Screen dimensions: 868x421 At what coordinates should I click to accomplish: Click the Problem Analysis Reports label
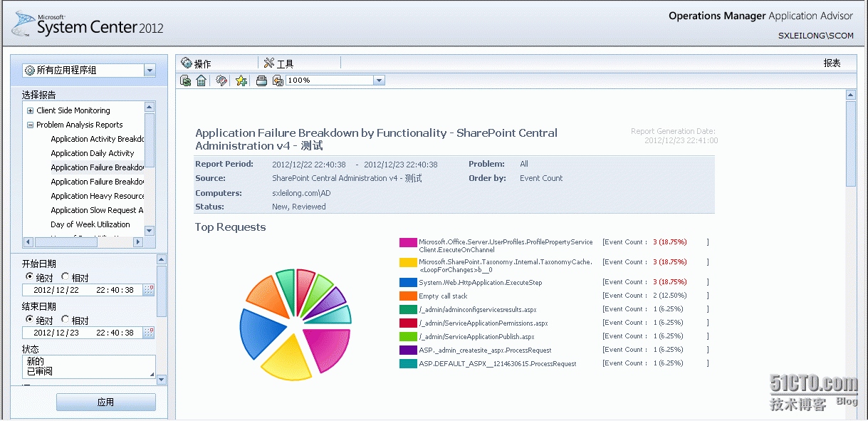80,125
